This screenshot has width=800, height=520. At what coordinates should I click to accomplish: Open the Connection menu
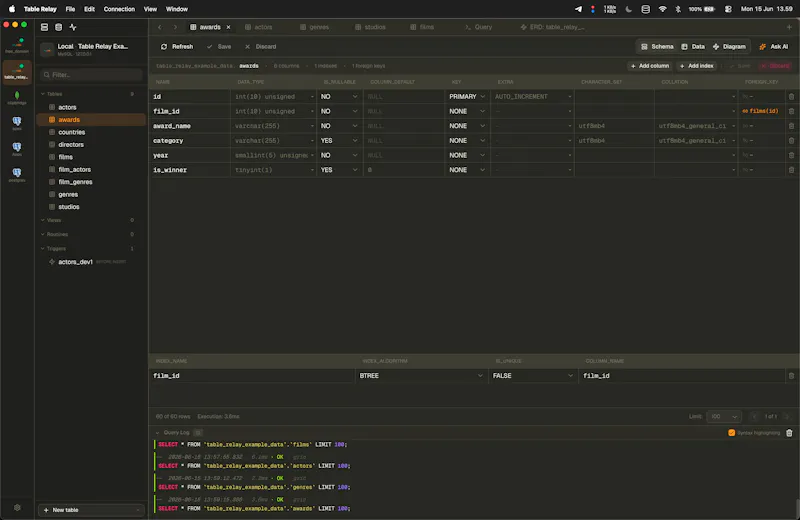[x=119, y=9]
